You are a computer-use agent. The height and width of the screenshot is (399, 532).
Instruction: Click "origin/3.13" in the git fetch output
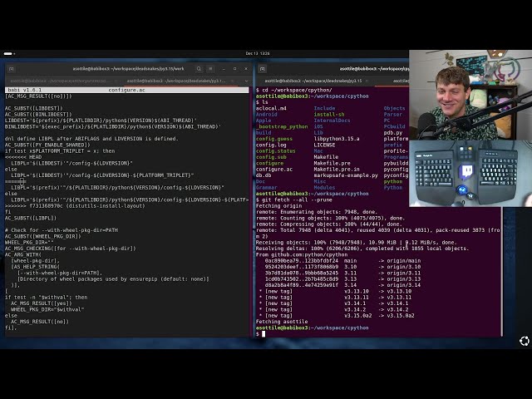tap(404, 279)
